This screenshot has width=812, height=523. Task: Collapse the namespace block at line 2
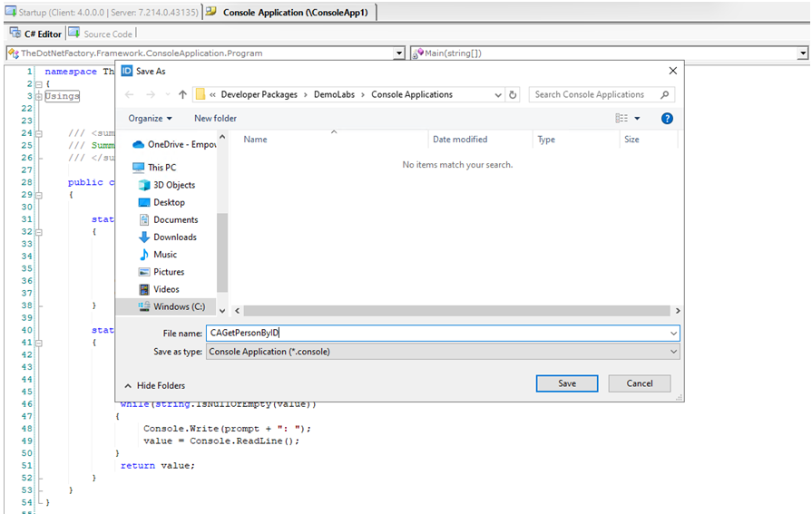click(39, 84)
